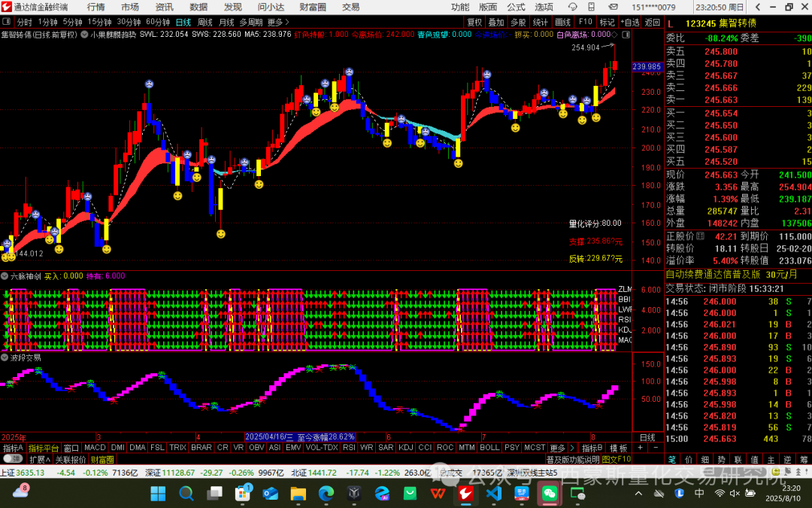
Task: Click the margin-trading icon beside 正股价
Action: tap(700, 236)
